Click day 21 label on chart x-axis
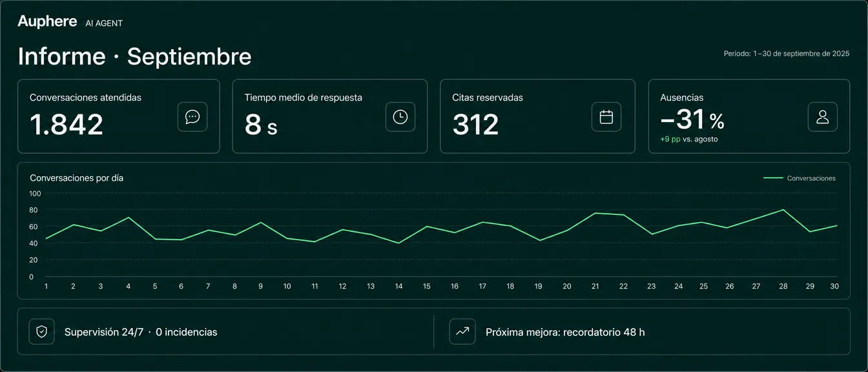The width and height of the screenshot is (868, 372). point(595,286)
